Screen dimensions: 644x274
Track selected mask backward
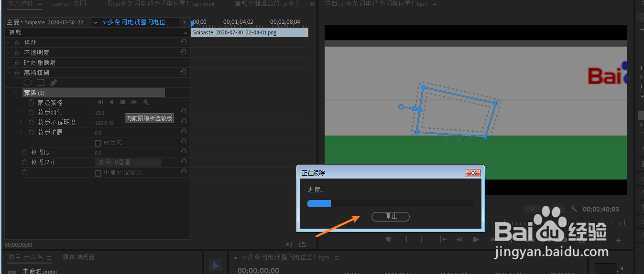pyautogui.click(x=111, y=102)
